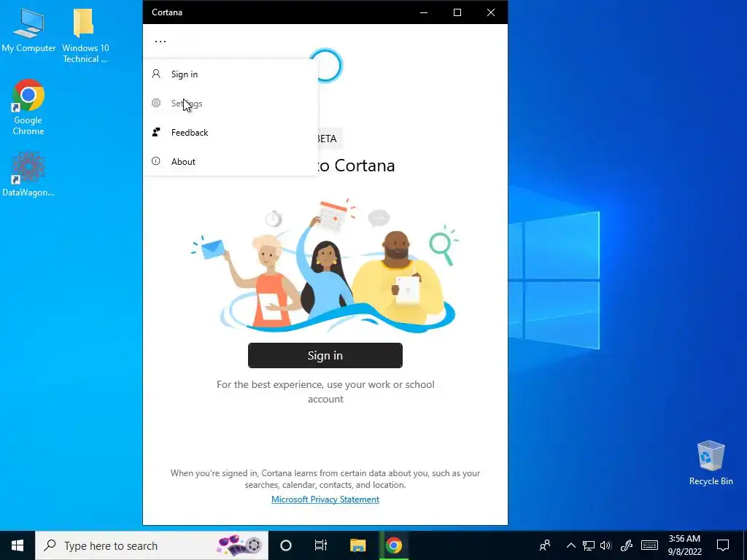Close the Cortana window
747x560 pixels.
point(491,12)
